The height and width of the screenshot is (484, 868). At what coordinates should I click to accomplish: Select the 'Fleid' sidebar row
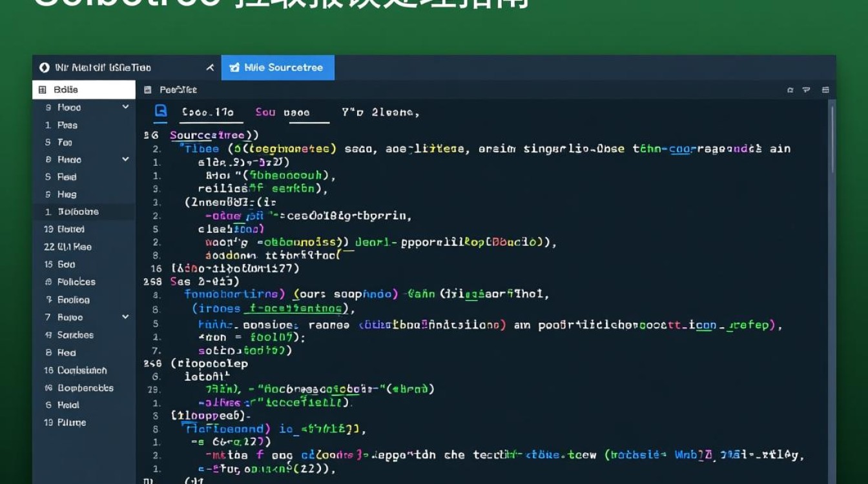point(84,177)
